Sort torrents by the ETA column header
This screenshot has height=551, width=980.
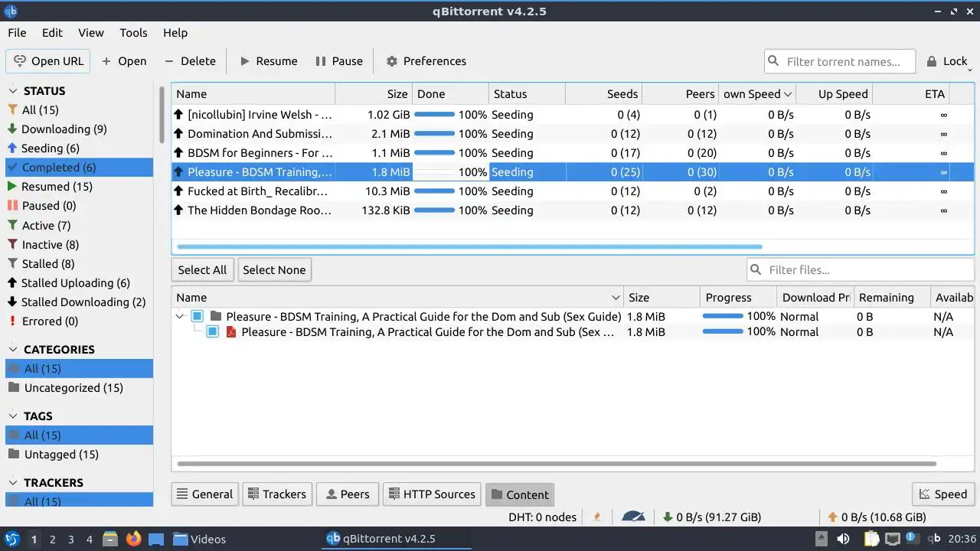910,94
